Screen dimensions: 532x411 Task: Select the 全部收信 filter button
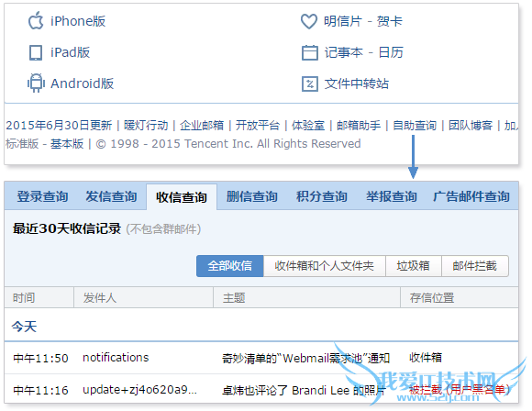230,266
